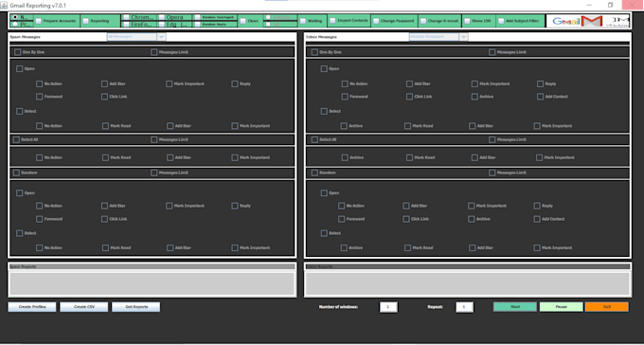
Task: Click the orange Exit button
Action: pyautogui.click(x=607, y=307)
